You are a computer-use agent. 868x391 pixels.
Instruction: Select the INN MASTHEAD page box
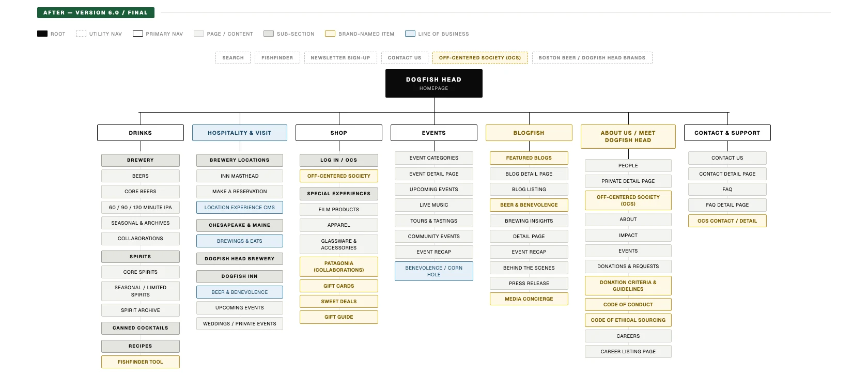click(x=240, y=176)
